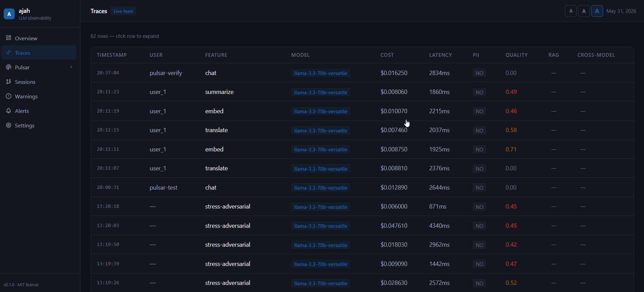Click the Overview grid icon

click(9, 38)
